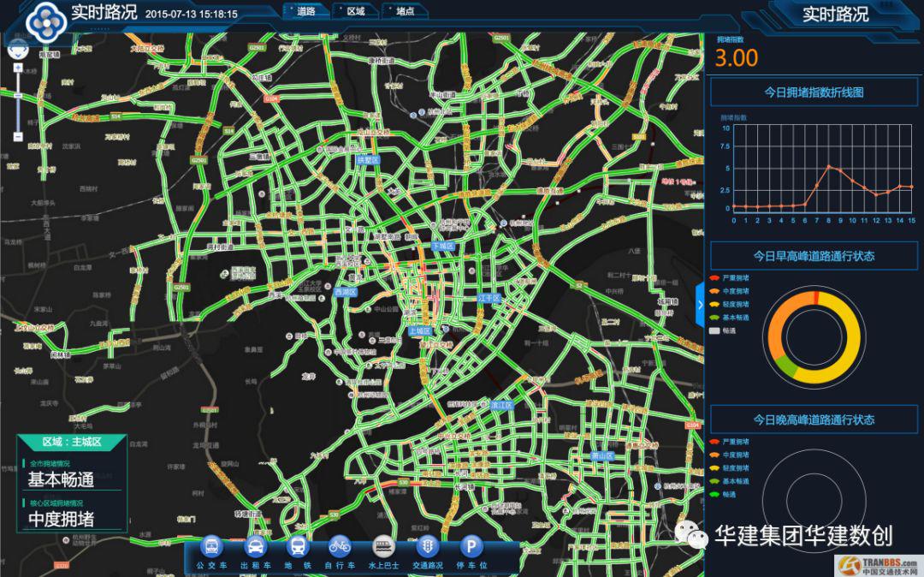Click the application logo beside 实时路况
Screen dimensions: 924x577
tap(46, 22)
